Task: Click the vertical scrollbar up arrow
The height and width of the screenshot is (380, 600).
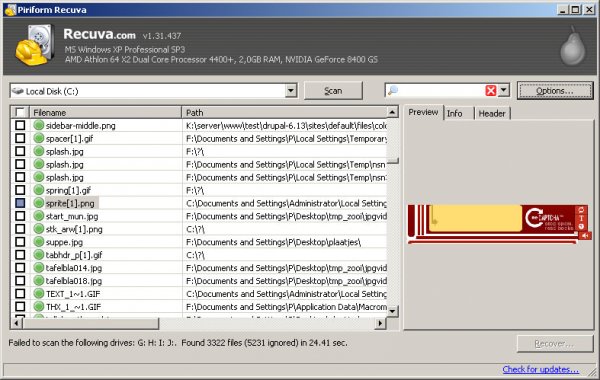Action: 392,112
